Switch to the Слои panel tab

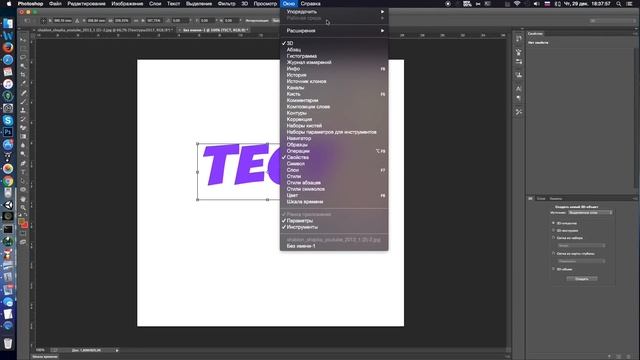pyautogui.click(x=541, y=199)
